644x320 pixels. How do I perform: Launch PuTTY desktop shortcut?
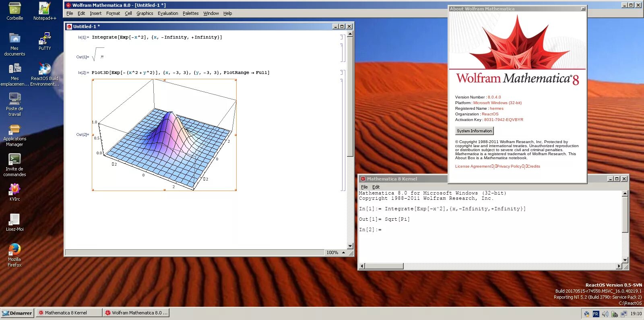tap(45, 41)
